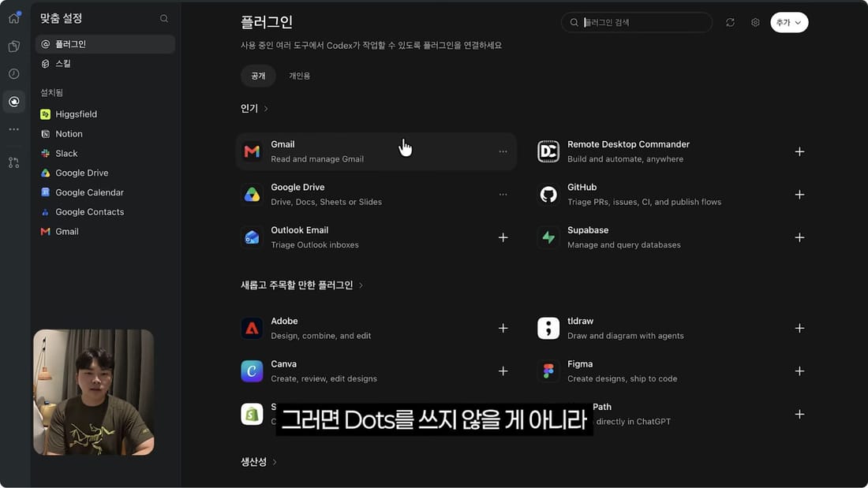Click the presenter webcam thumbnail

[94, 393]
